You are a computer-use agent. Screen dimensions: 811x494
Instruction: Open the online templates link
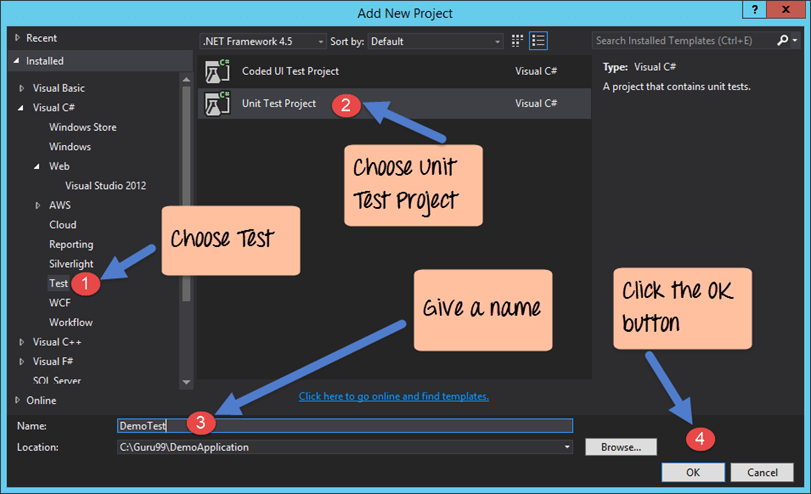click(x=393, y=396)
